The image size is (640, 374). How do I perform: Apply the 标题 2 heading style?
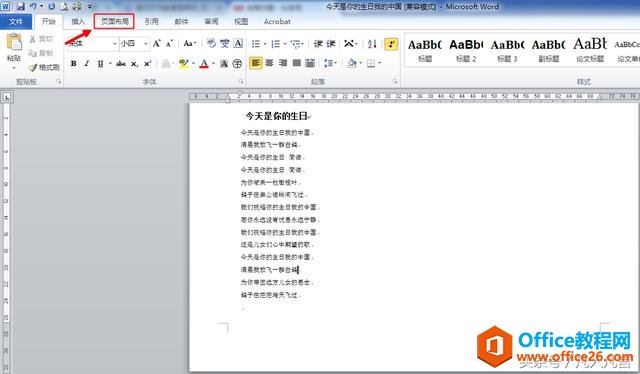(466, 50)
